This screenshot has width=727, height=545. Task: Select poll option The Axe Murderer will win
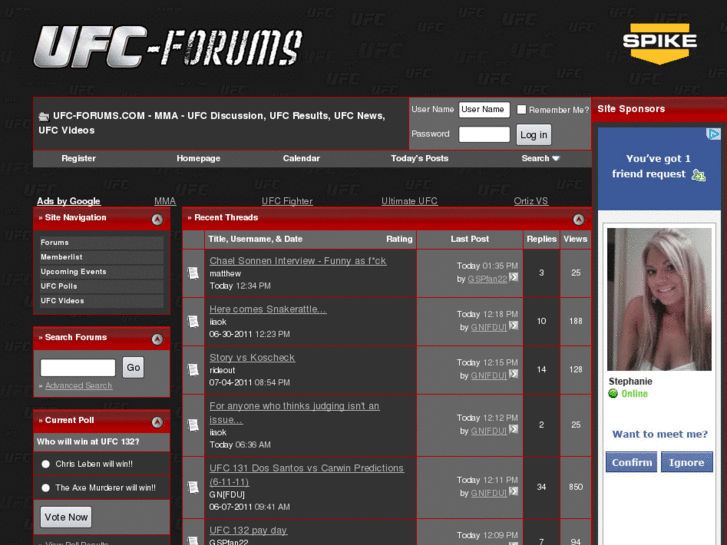coord(45,488)
